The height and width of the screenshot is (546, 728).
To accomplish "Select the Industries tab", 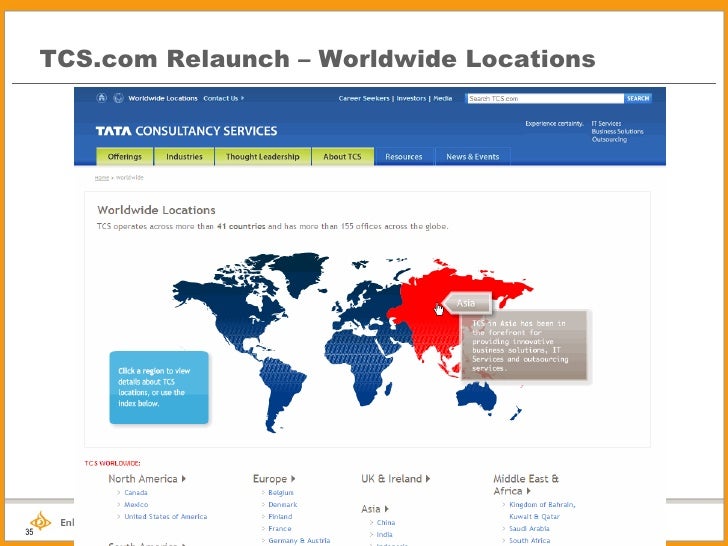I will point(184,156).
